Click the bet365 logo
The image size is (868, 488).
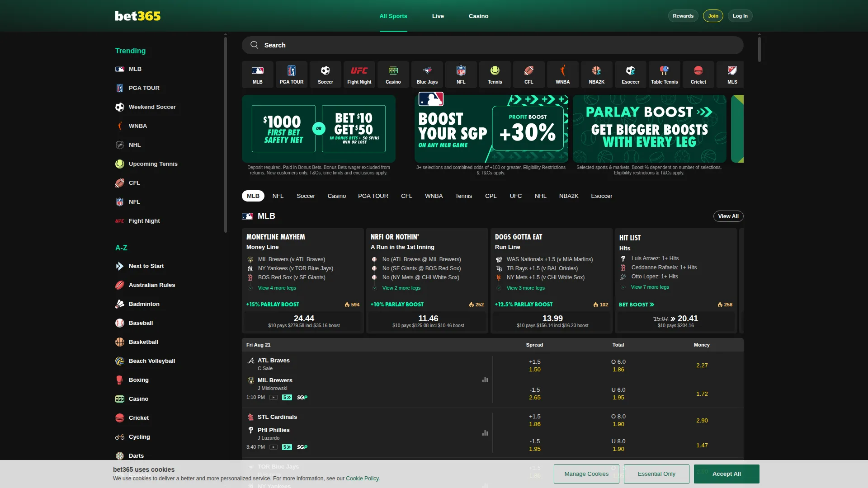(138, 16)
